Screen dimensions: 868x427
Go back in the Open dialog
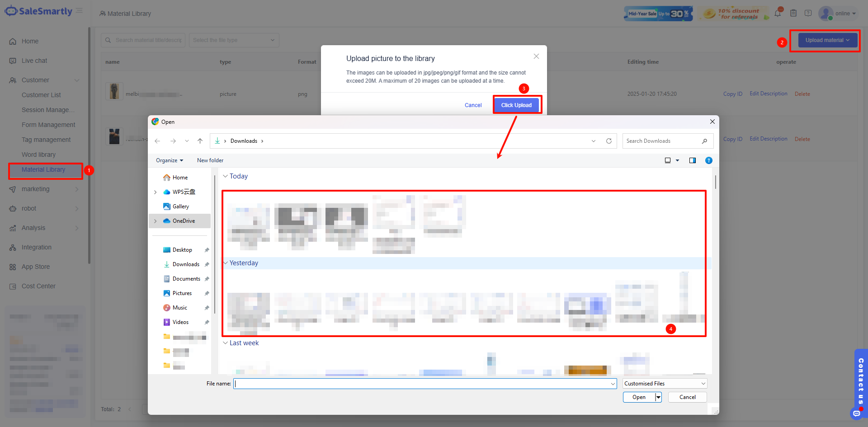click(157, 141)
